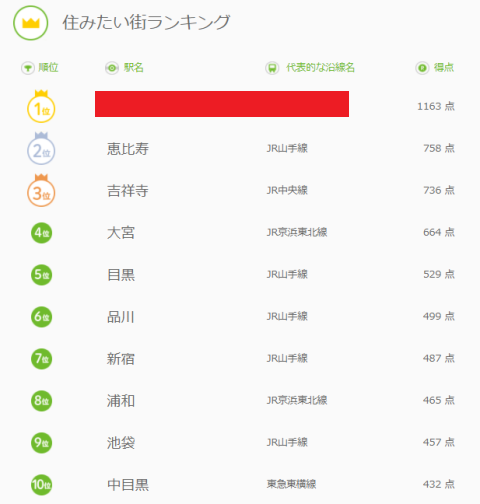This screenshot has width=480, height=504.
Task: Click the green 4位 rank badge
Action: (42, 233)
